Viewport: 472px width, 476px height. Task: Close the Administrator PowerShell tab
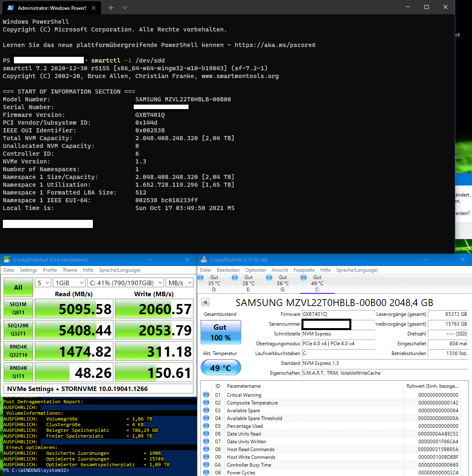pos(94,8)
